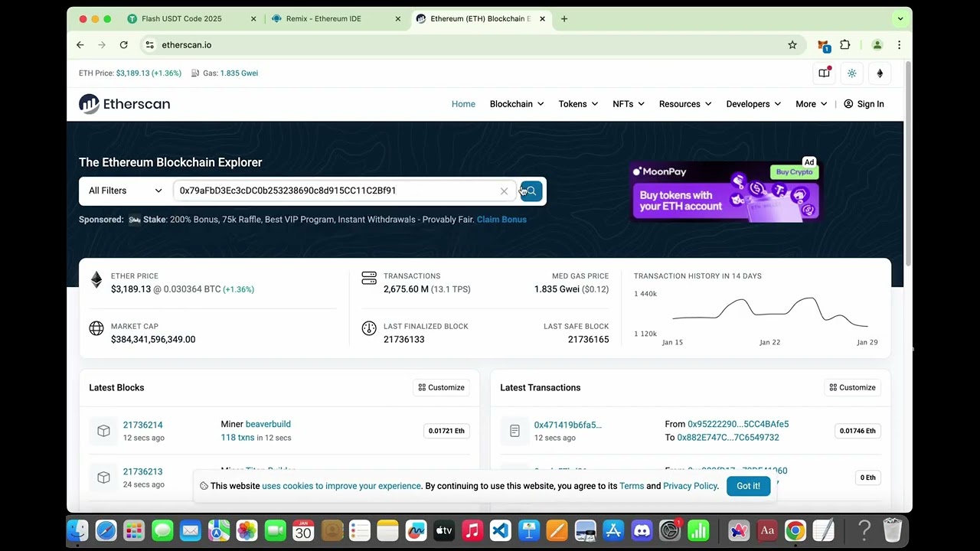Image resolution: width=980 pixels, height=551 pixels.
Task: Open To address 0x882E747C...7C6549732
Action: pyautogui.click(x=728, y=438)
